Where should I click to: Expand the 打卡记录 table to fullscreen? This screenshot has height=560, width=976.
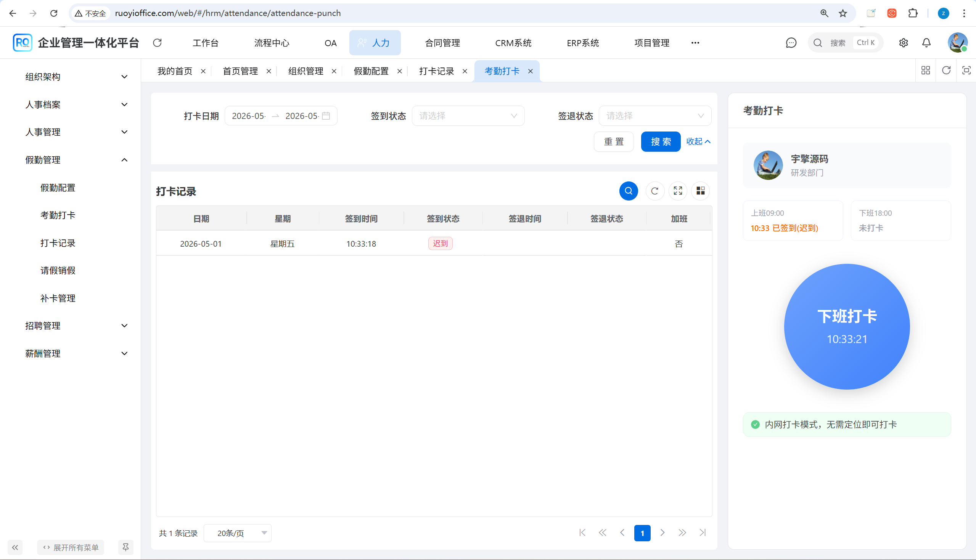(x=678, y=191)
